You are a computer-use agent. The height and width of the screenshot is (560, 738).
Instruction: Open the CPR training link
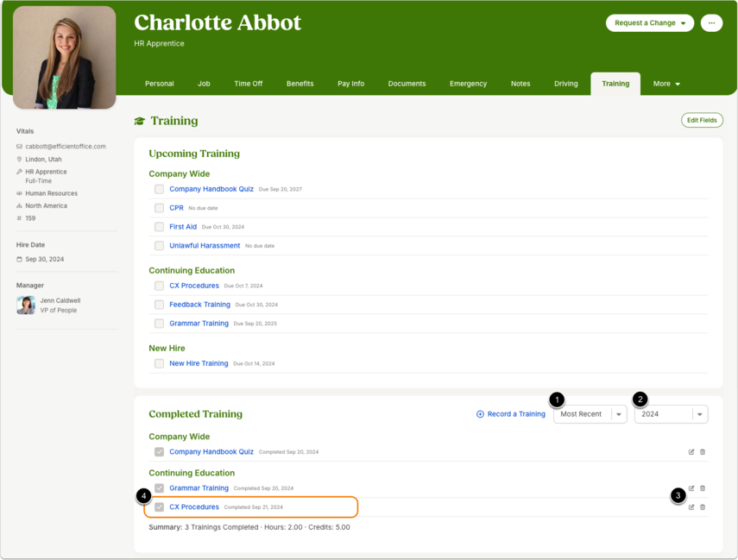(x=176, y=208)
